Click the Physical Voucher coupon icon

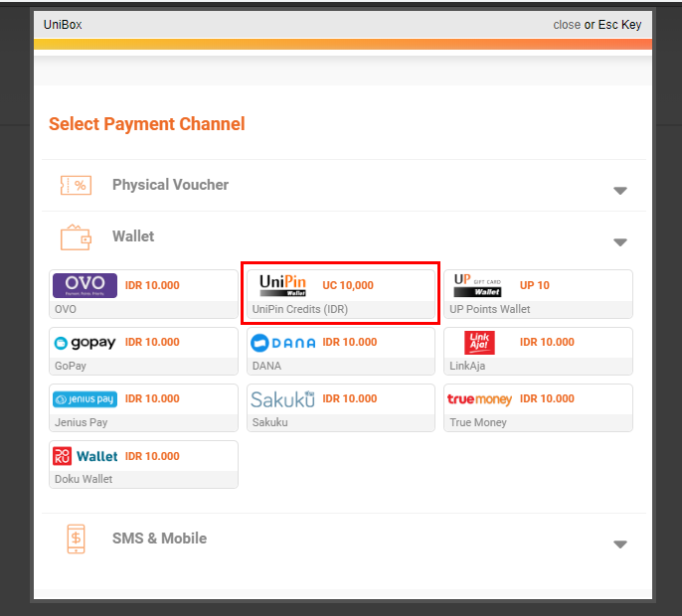[x=76, y=186]
